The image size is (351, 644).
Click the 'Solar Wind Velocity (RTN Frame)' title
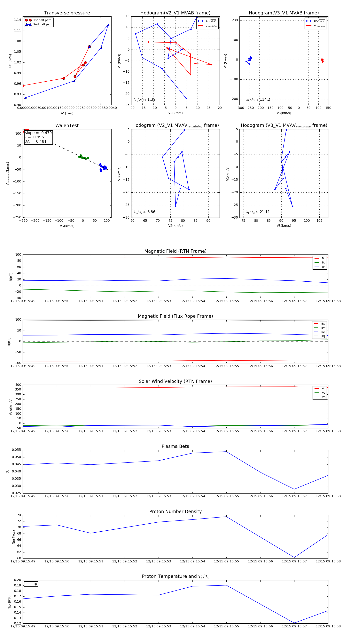pyautogui.click(x=175, y=381)
